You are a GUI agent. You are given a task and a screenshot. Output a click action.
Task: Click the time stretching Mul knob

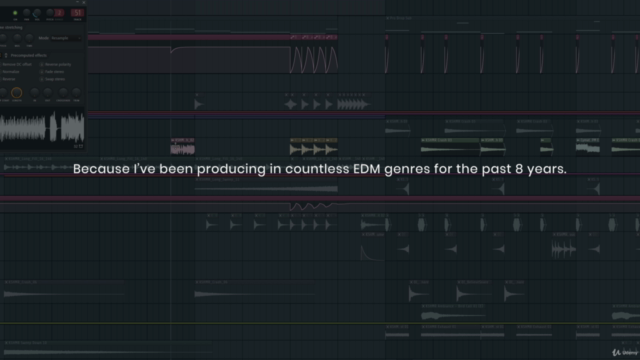click(x=17, y=38)
